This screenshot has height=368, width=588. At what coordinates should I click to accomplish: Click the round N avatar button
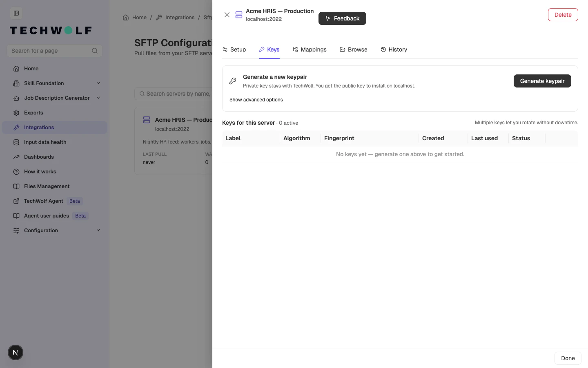[x=16, y=352]
